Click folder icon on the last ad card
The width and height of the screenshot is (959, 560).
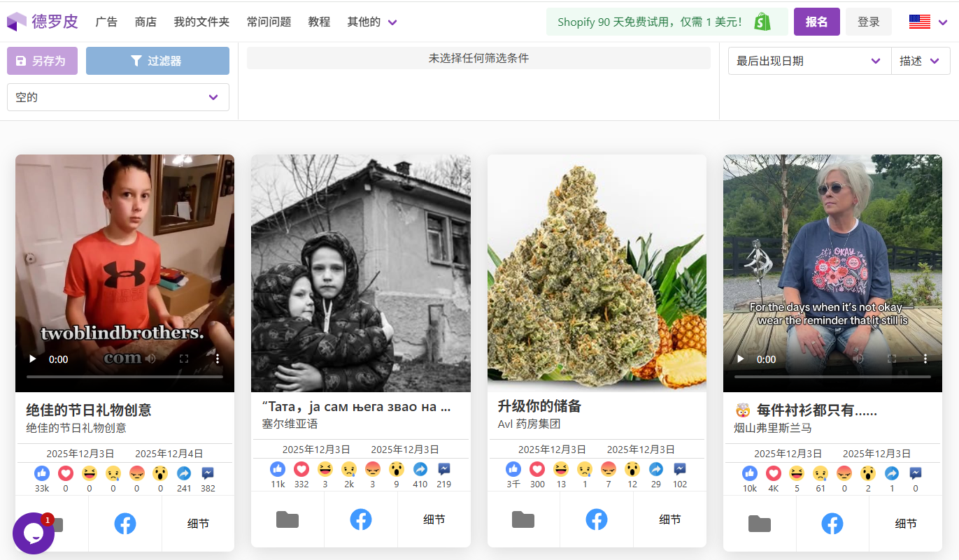tap(759, 524)
